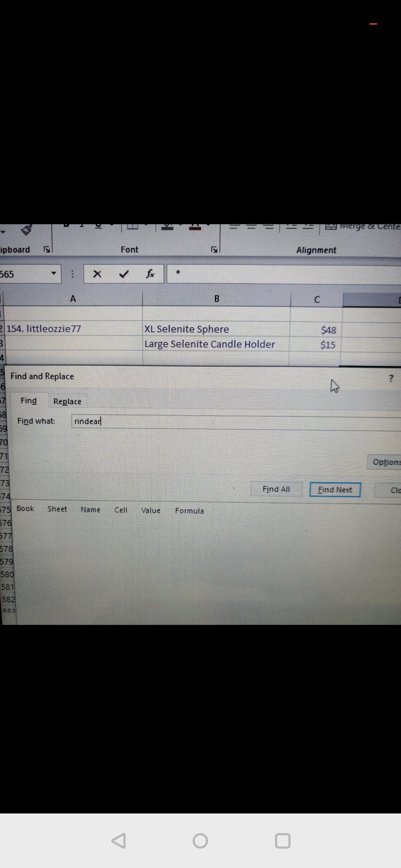The width and height of the screenshot is (401, 868).
Task: Sort results by the Sheet column header
Action: [57, 509]
